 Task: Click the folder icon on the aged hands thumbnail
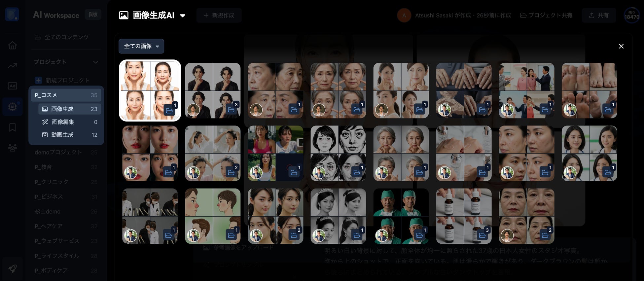(x=482, y=110)
